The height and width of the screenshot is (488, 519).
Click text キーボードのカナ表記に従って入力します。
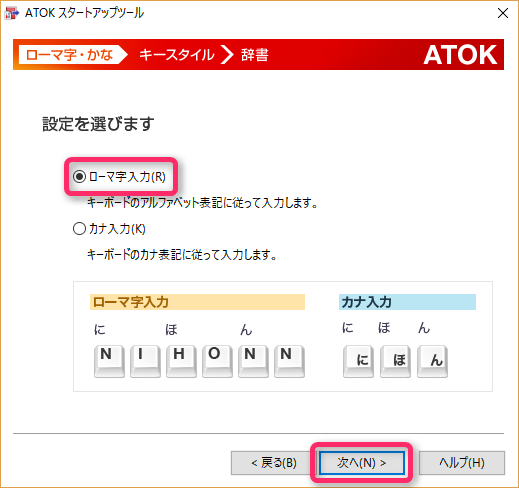pyautogui.click(x=182, y=255)
